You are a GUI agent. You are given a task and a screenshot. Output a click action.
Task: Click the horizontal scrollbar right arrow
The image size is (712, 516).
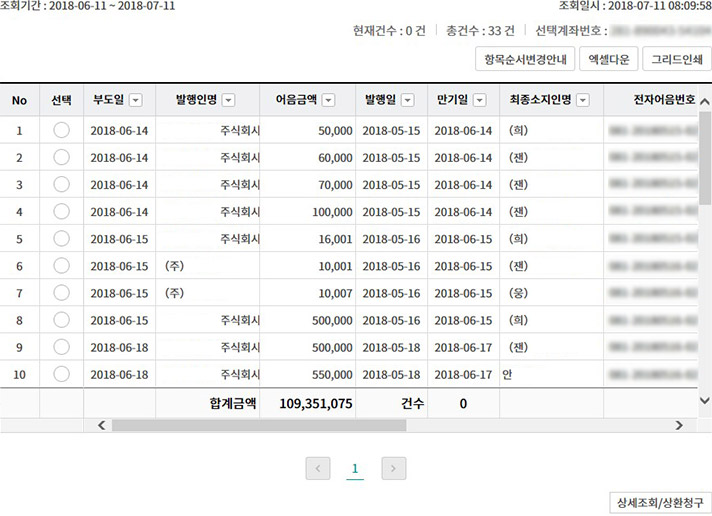tap(679, 425)
